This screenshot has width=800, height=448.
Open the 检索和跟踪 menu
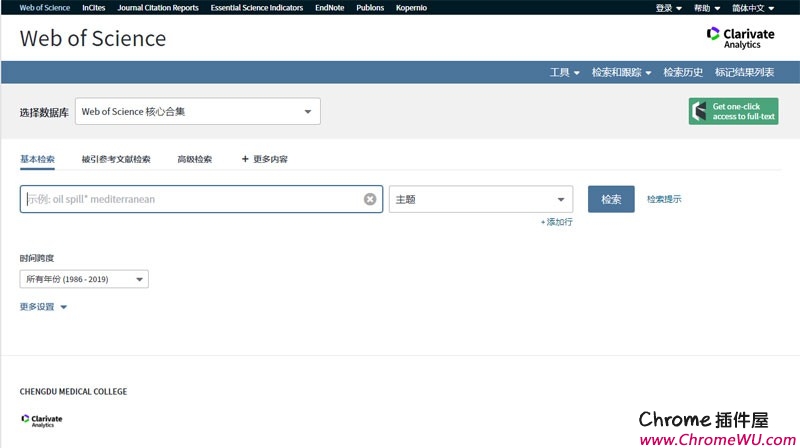621,72
